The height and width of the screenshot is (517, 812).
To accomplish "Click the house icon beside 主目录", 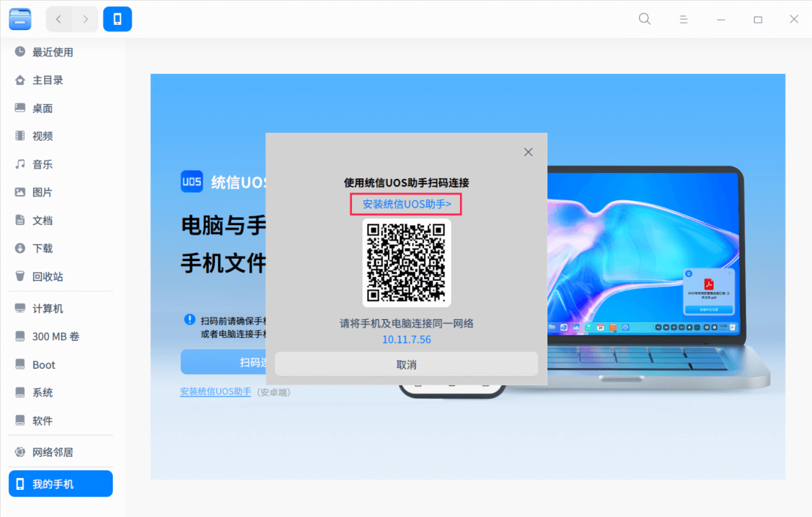I will coord(20,80).
